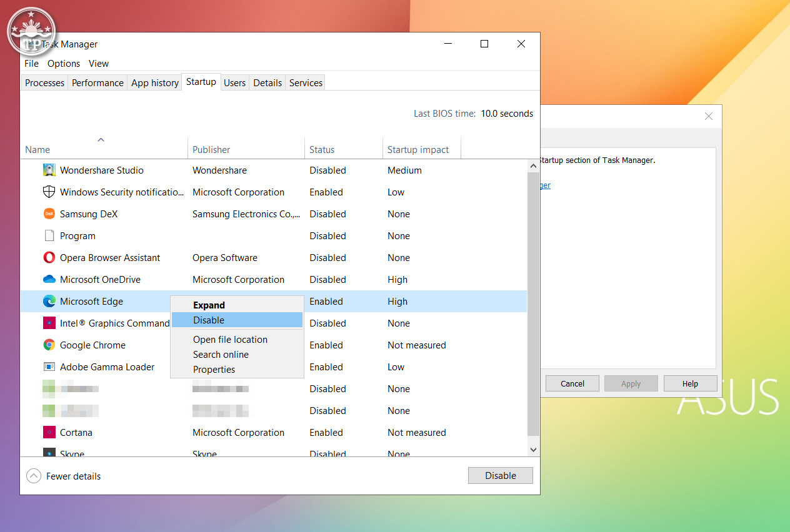790x532 pixels.
Task: Open the View menu
Action: coord(99,64)
